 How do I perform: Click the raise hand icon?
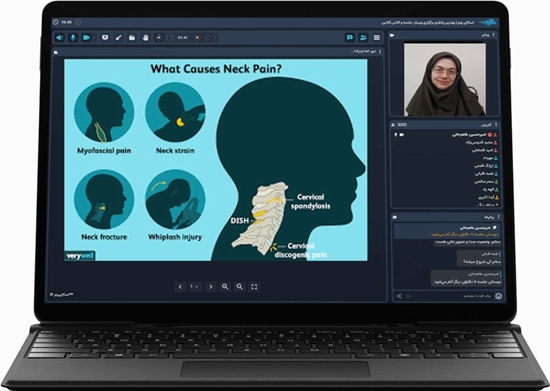pyautogui.click(x=145, y=38)
